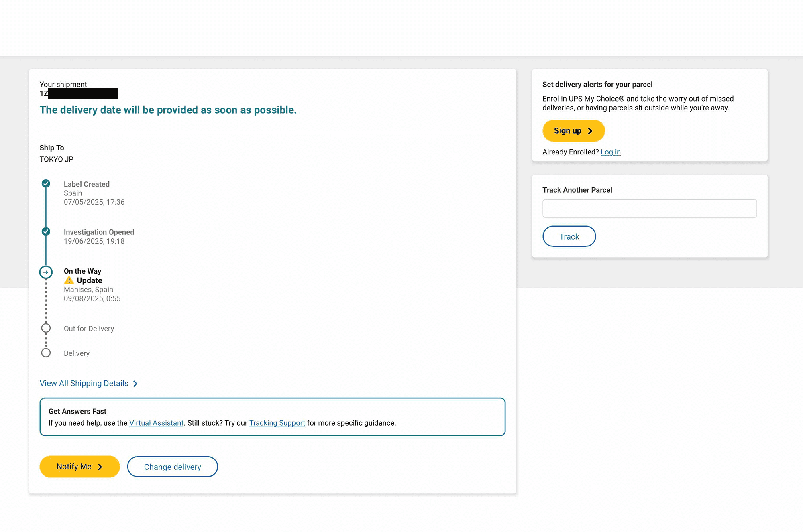Click the Investigation Opened checkmark icon
803x532 pixels.
(46, 231)
